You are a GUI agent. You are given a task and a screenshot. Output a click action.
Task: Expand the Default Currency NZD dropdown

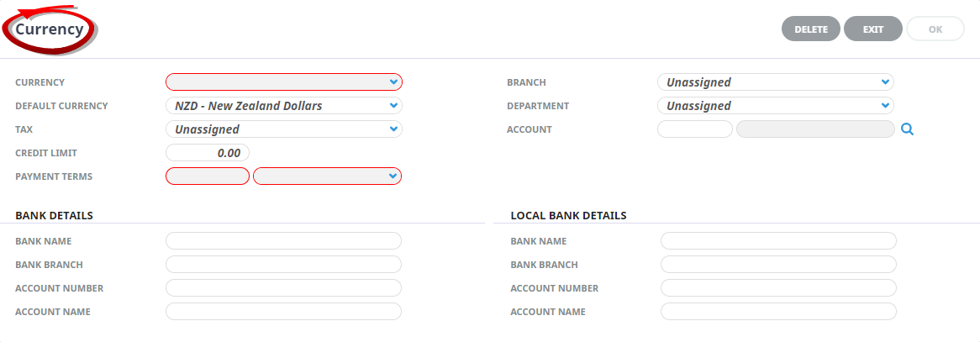(284, 106)
